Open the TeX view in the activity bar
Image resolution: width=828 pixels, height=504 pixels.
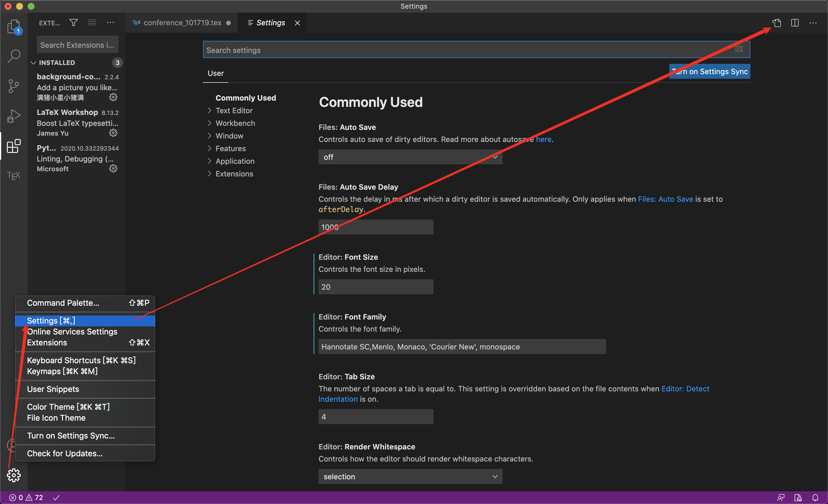14,175
